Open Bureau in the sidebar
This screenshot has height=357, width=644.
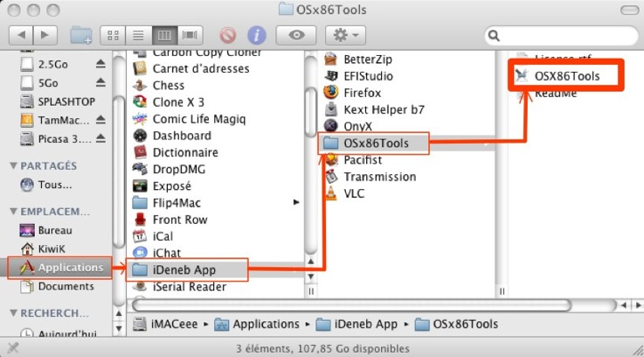[x=46, y=230]
